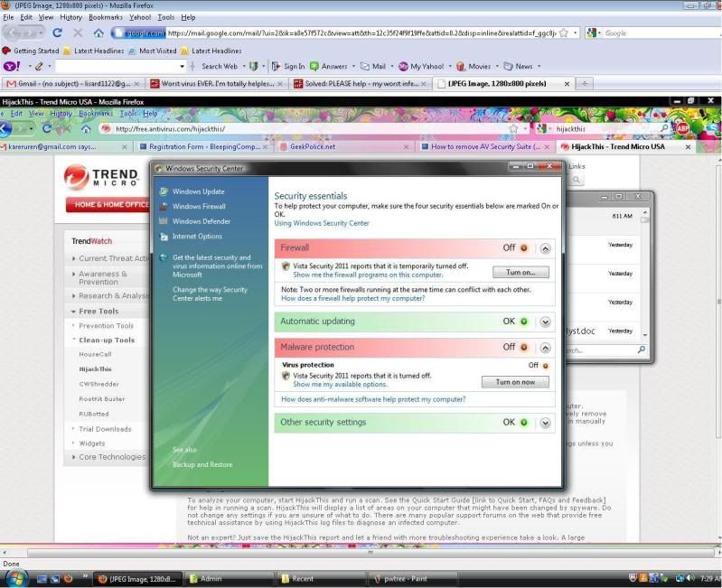Switch to the Gmail (no subject) tab
The height and width of the screenshot is (588, 722).
click(73, 84)
